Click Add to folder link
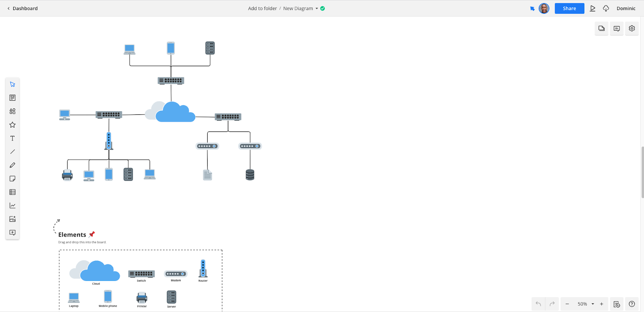Viewport: 644px width, 312px height. click(x=262, y=8)
